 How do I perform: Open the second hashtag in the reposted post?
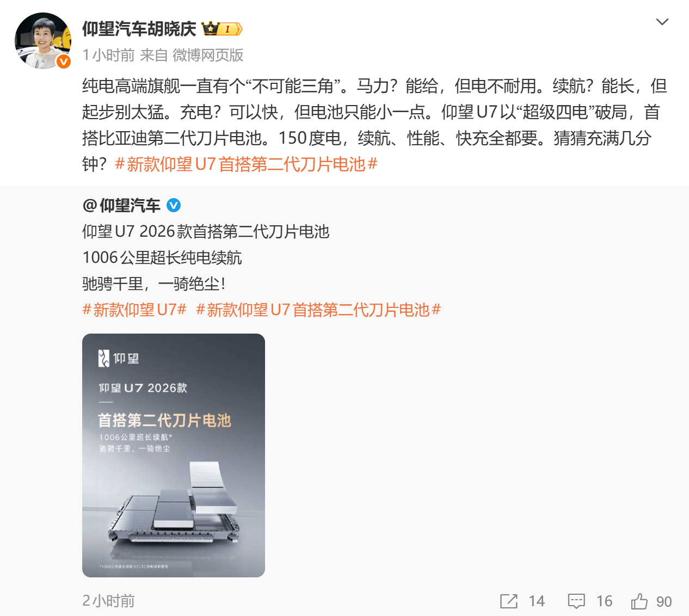point(318,310)
